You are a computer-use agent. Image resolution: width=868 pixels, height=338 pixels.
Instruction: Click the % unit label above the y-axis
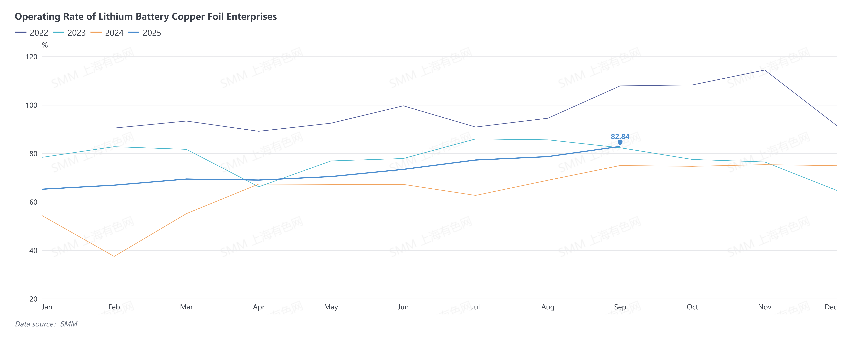coord(45,45)
